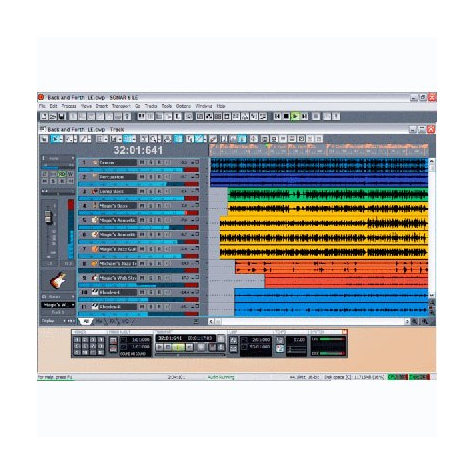Mute track 1 Drums

point(142,162)
